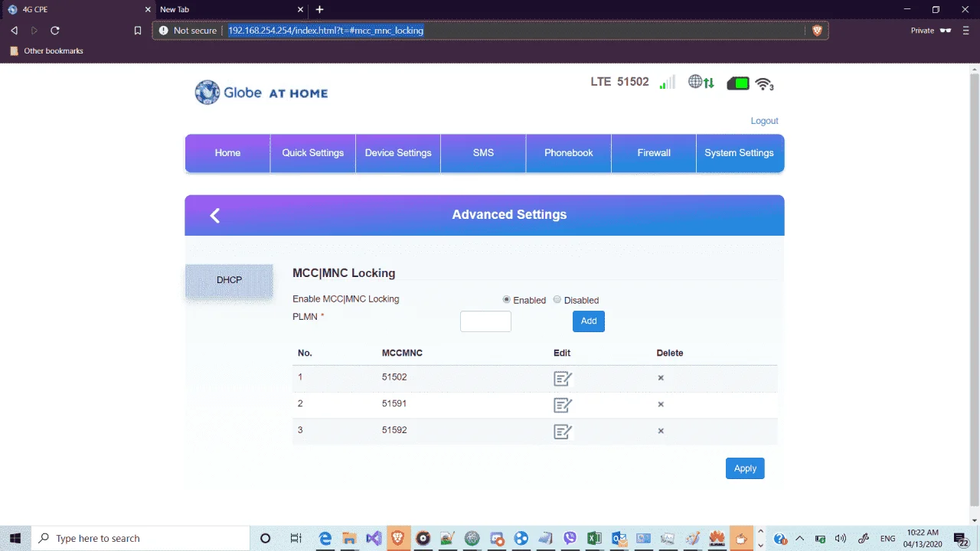Delete the 51591 MCCMNC entry
The width and height of the screenshot is (980, 551).
tap(661, 404)
